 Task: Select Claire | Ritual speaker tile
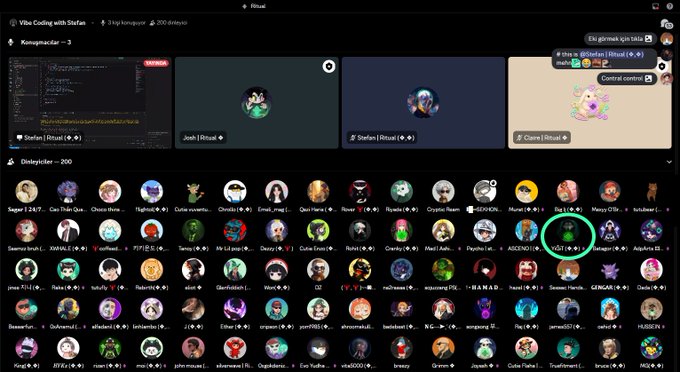click(x=590, y=103)
